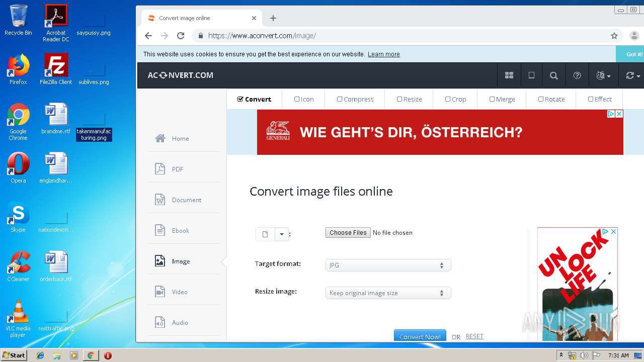Click the RESET link
The width and height of the screenshot is (644, 362).
[x=474, y=336]
